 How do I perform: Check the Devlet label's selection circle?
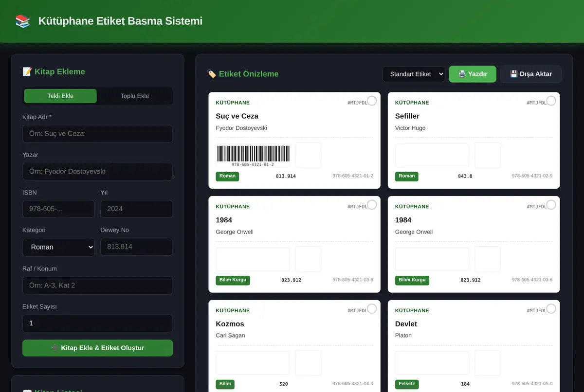[x=551, y=308]
